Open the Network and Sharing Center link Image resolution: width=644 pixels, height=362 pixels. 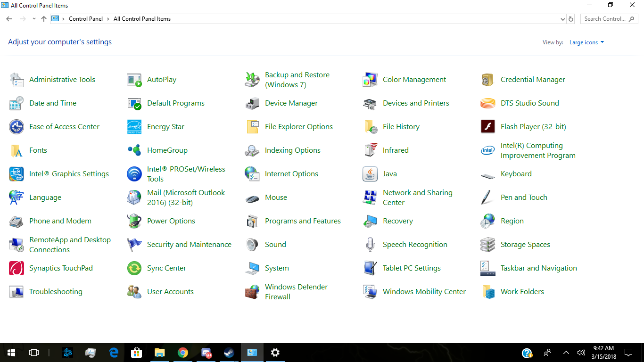coord(418,197)
